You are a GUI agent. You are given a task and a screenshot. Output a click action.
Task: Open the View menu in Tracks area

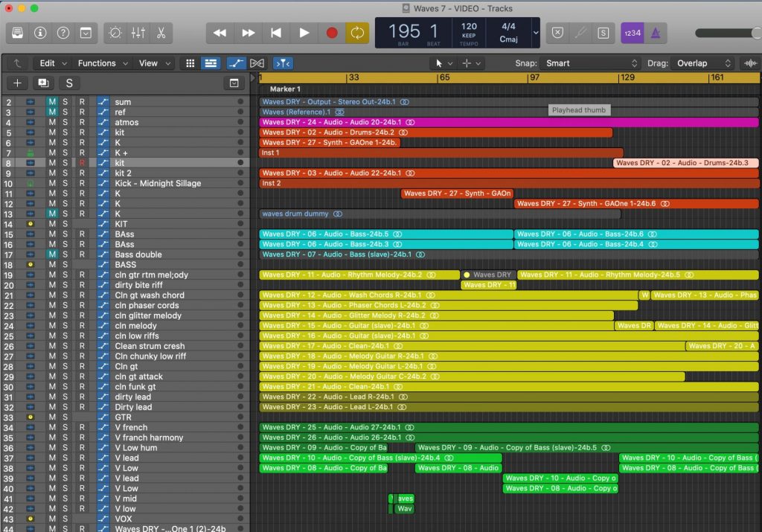pos(154,63)
